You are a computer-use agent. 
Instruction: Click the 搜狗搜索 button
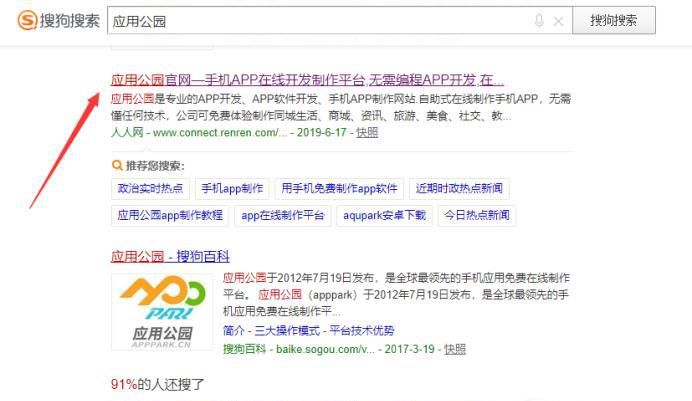614,20
